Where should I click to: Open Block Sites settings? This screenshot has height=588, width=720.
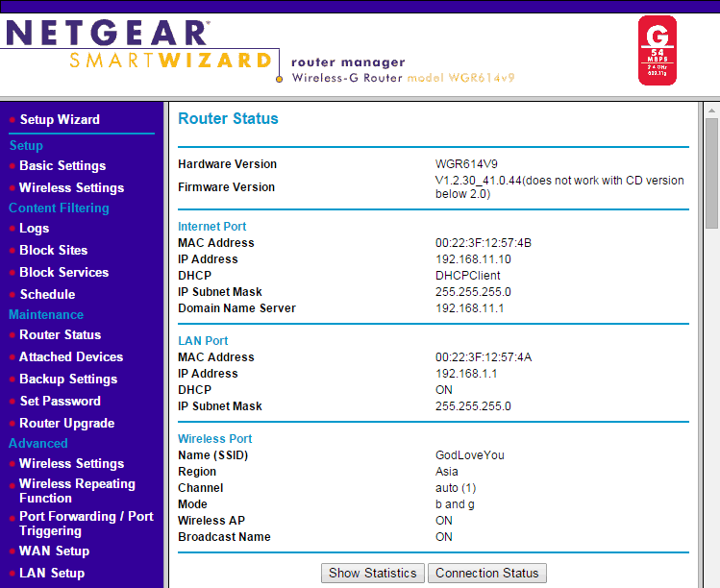pyautogui.click(x=53, y=251)
